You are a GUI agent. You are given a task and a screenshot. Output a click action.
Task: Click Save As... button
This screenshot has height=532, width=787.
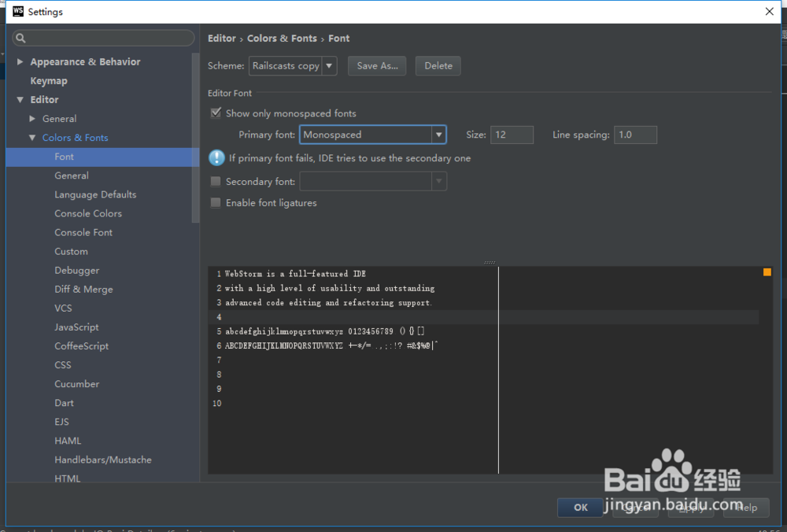coord(377,66)
